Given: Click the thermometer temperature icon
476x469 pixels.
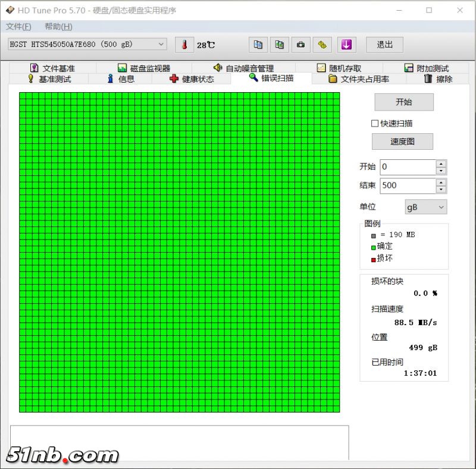Looking at the screenshot, I should pyautogui.click(x=184, y=45).
